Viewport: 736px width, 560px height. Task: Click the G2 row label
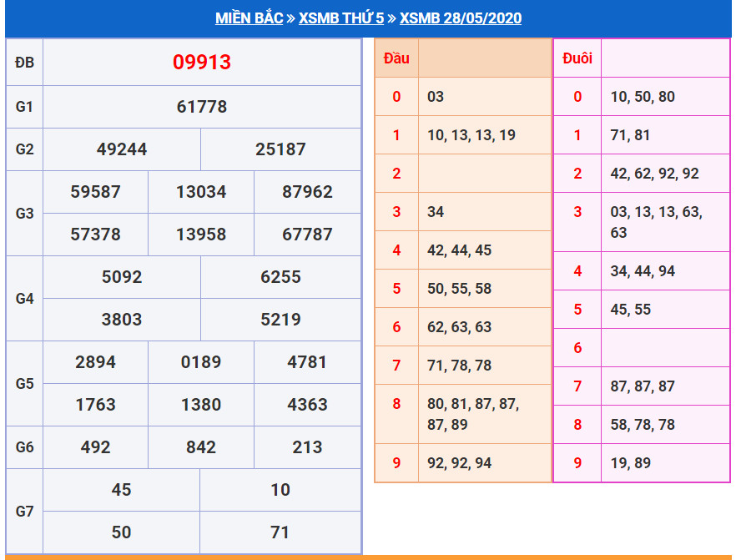[24, 149]
